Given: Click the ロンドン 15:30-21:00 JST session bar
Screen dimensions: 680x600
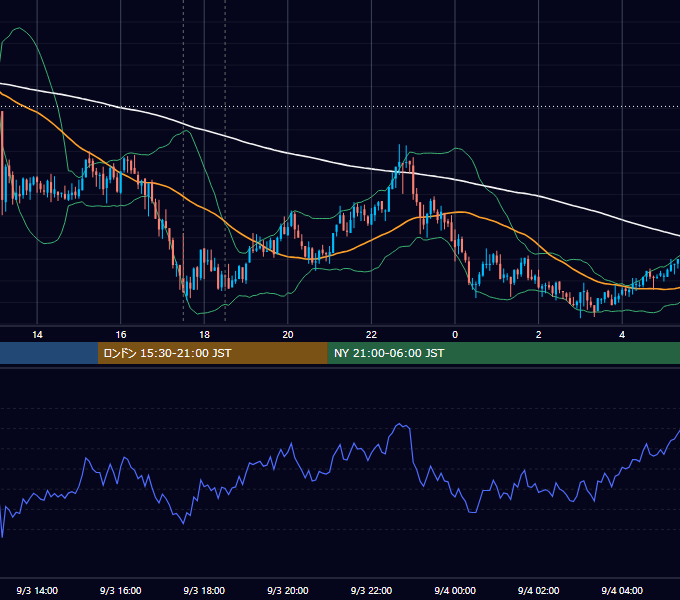Looking at the screenshot, I should pos(212,353).
